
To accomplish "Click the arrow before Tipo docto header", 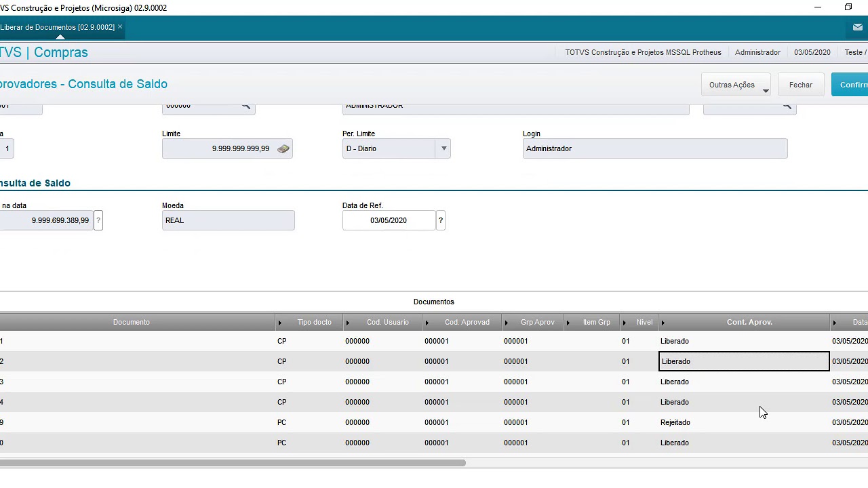I will [x=279, y=323].
